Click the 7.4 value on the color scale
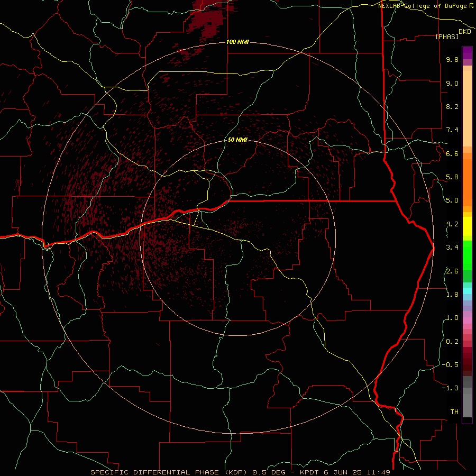This screenshot has width=476, height=476. tap(452, 130)
